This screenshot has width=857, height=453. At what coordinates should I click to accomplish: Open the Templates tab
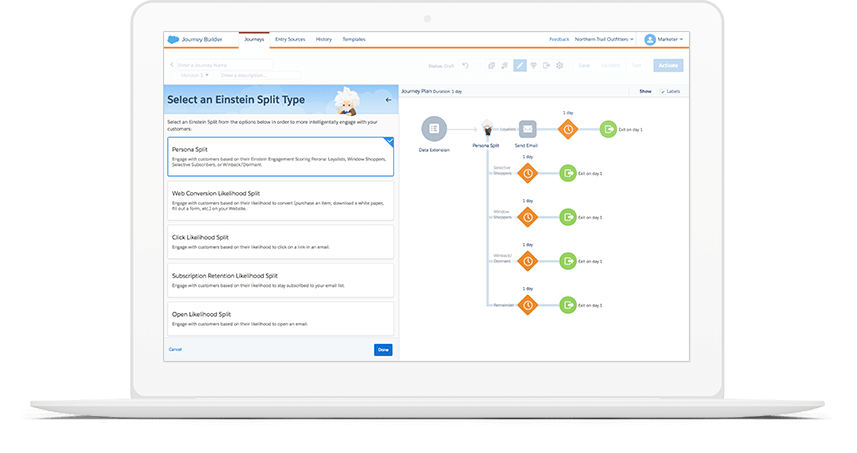pyautogui.click(x=354, y=39)
